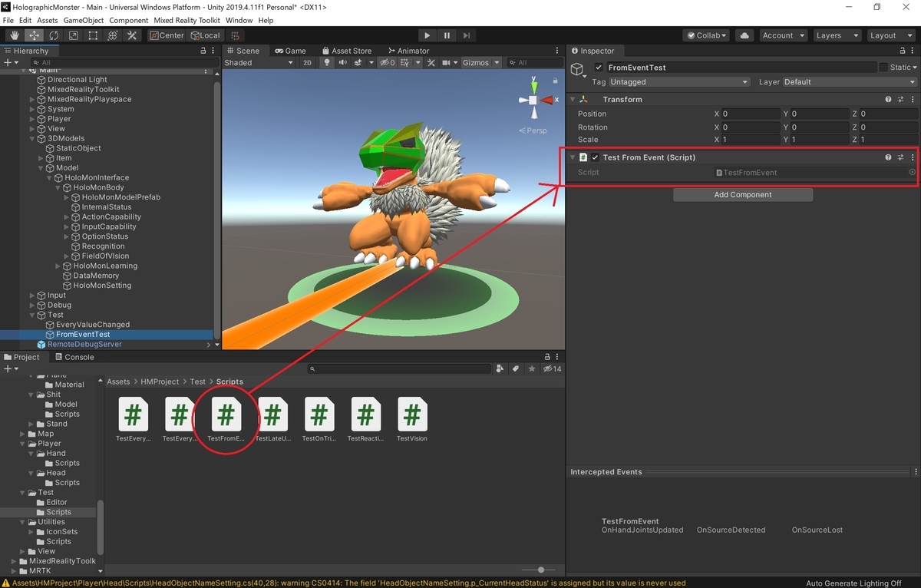Select the TestVision script asset
The image size is (921, 588).
412,420
